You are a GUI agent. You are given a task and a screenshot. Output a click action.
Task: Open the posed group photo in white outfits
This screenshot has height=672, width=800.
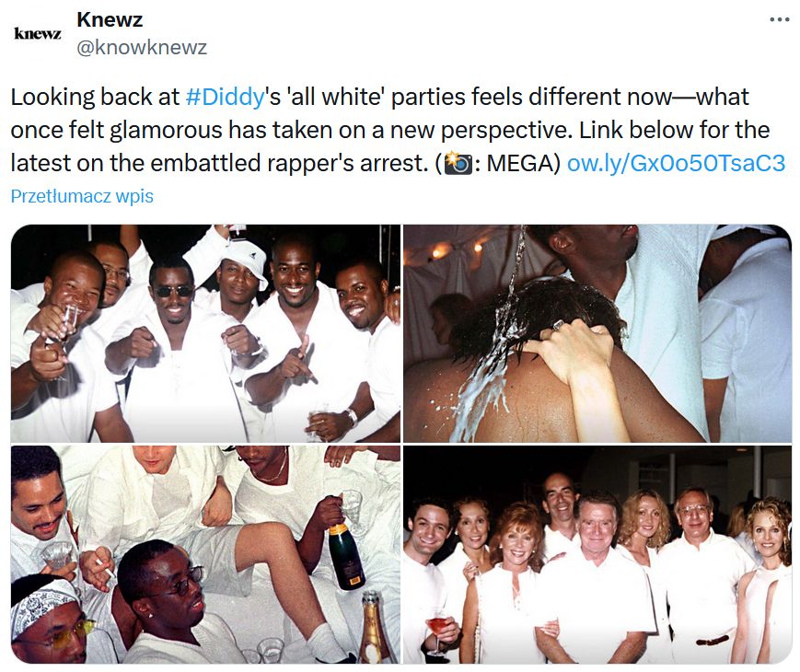pyautogui.click(x=597, y=555)
